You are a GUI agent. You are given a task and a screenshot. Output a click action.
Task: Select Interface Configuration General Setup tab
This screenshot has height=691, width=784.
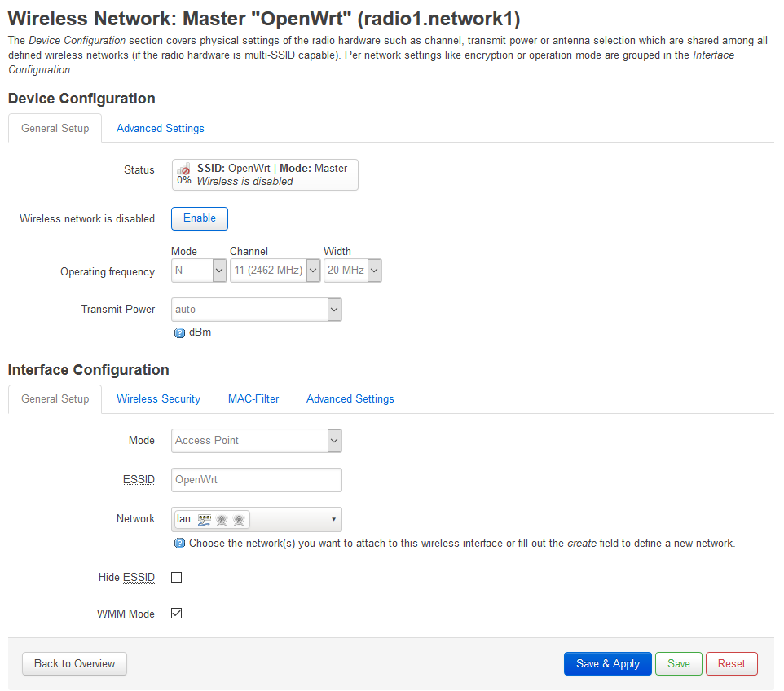55,399
